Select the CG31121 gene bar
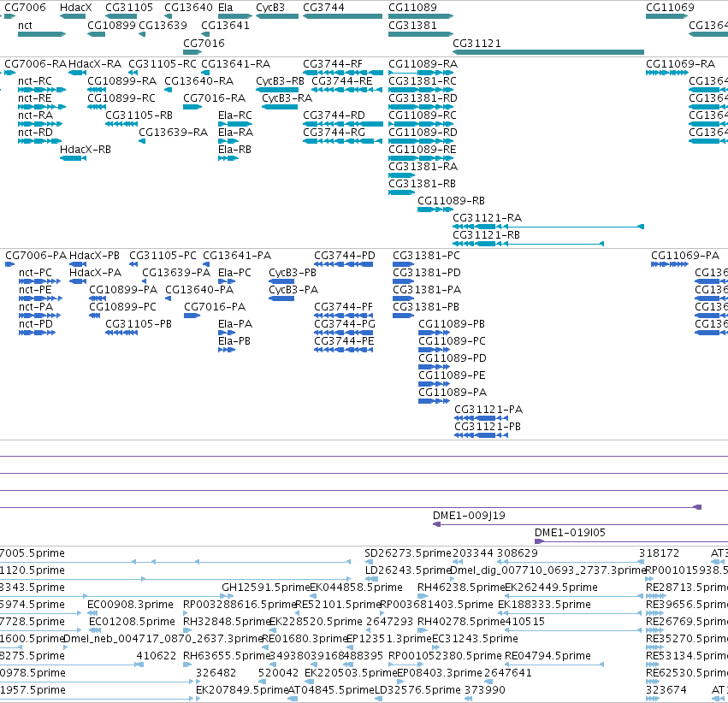728x703 pixels. click(x=548, y=52)
